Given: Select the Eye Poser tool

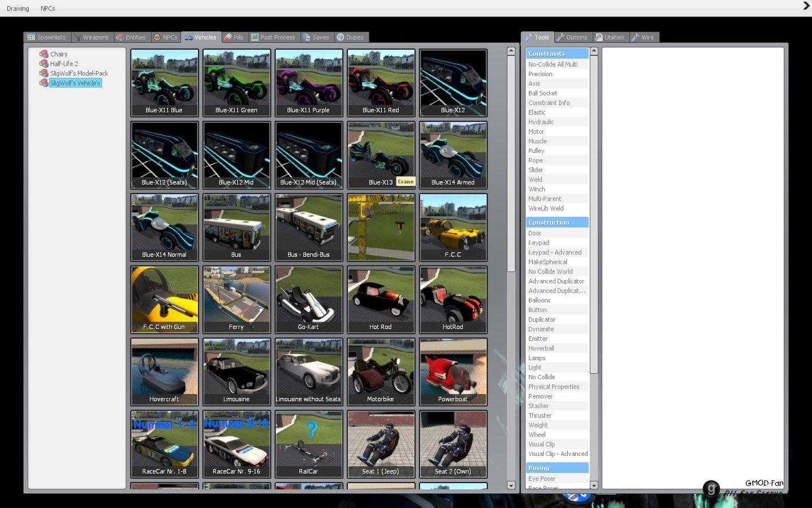Looking at the screenshot, I should tap(557, 479).
